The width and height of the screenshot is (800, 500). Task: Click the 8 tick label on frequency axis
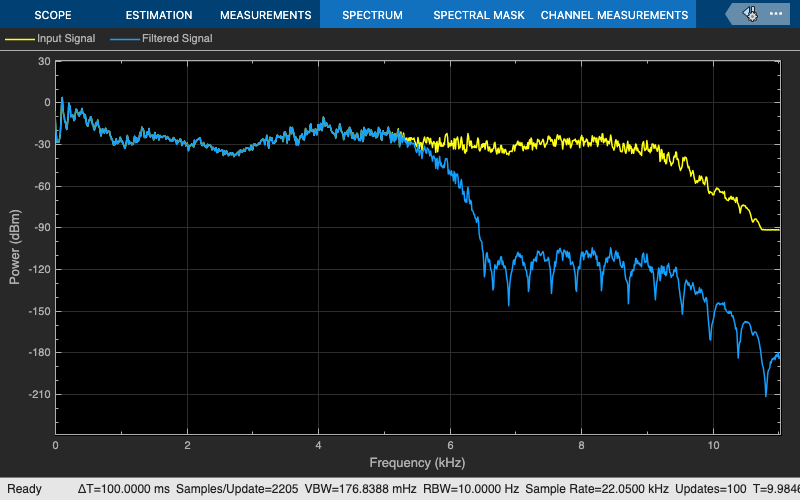click(x=581, y=445)
